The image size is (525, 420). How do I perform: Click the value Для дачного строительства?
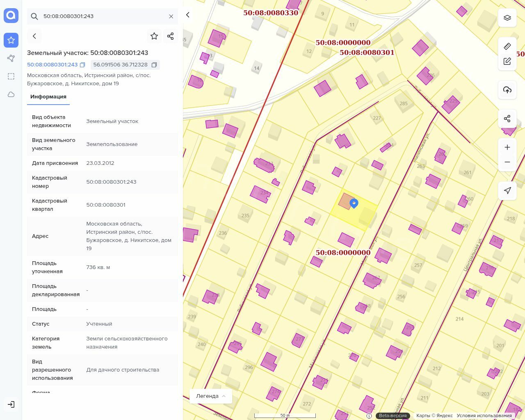tap(123, 370)
